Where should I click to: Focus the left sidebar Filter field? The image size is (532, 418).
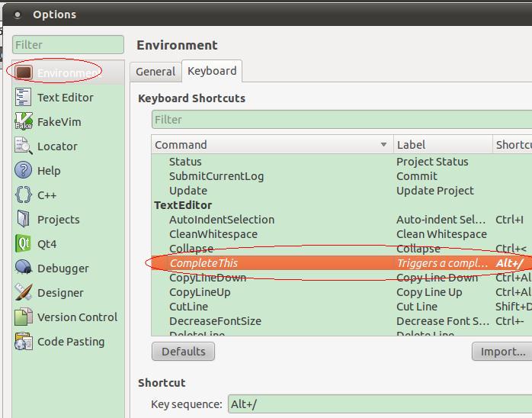(x=68, y=44)
